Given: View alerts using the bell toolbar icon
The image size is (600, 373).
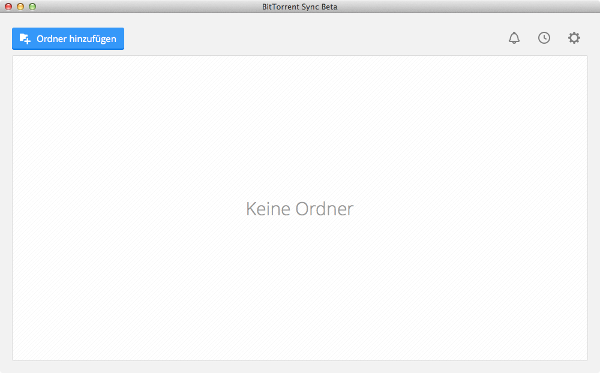Looking at the screenshot, I should [x=514, y=38].
